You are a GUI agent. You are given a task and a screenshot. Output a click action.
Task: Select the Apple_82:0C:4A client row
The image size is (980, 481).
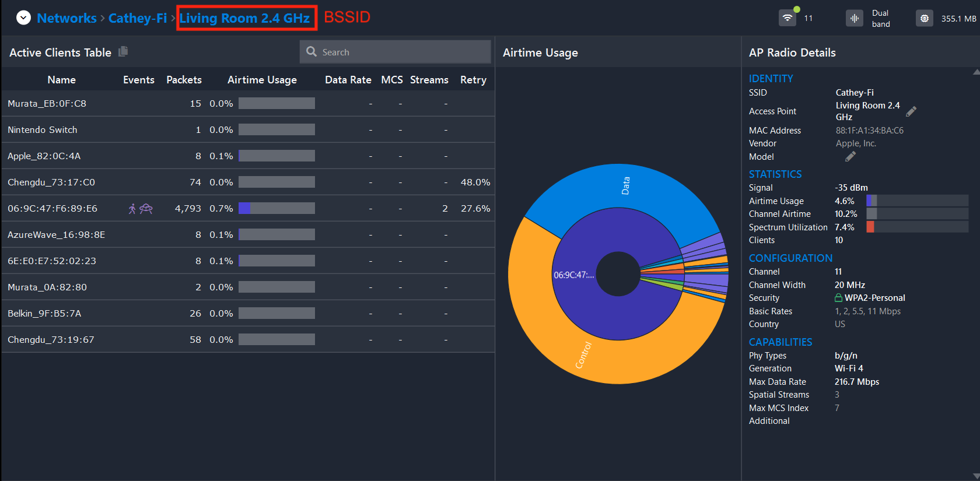[x=248, y=156]
